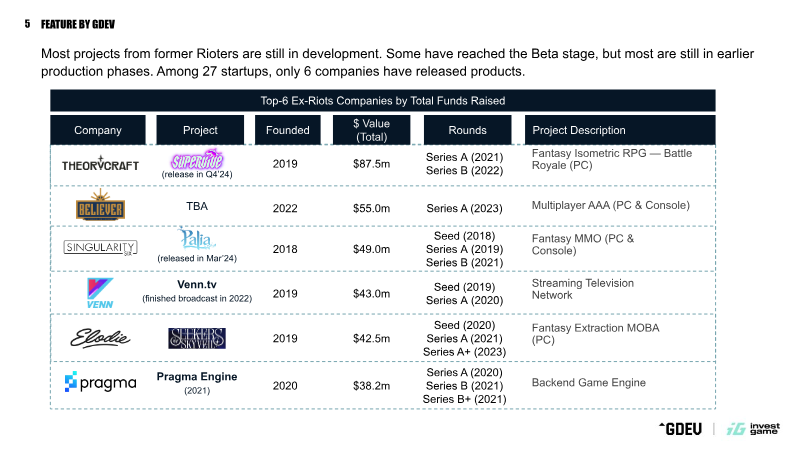This screenshot has width=800, height=450.
Task: Click the Theorycraft company logo
Action: [100, 164]
